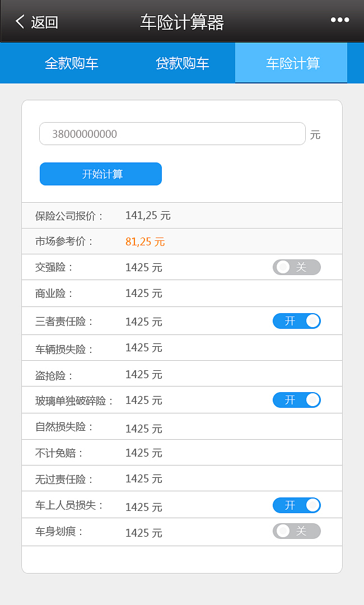Select the 保险公司报价 quote row
The height and width of the screenshot is (605, 364).
[182, 215]
